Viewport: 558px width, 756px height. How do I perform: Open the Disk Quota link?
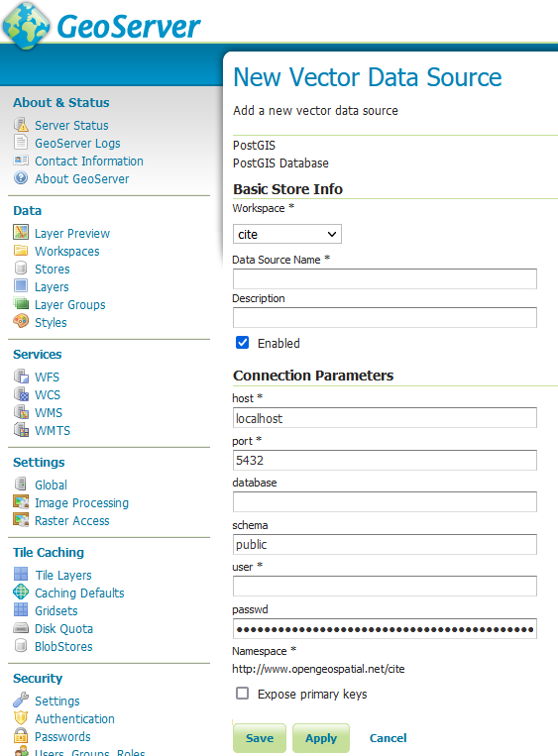tap(63, 629)
